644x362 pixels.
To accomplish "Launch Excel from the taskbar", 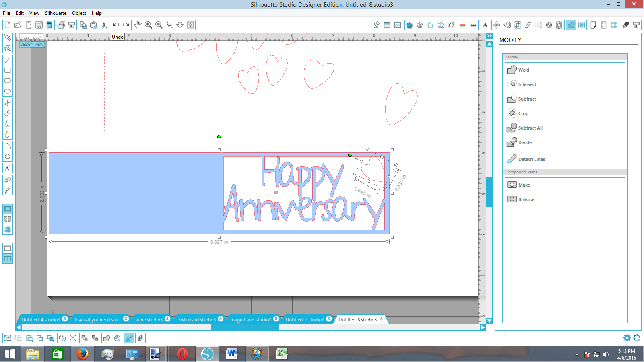I will (x=282, y=354).
